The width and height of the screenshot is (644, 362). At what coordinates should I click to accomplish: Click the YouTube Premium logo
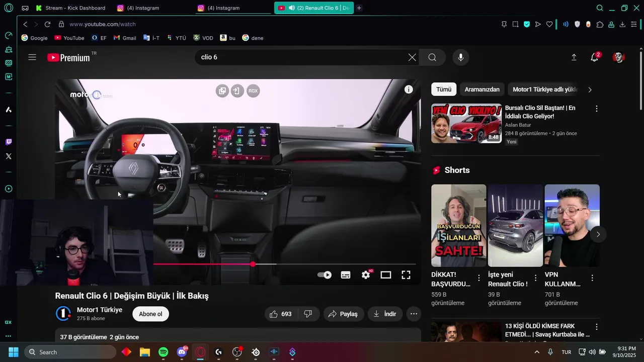pos(69,58)
